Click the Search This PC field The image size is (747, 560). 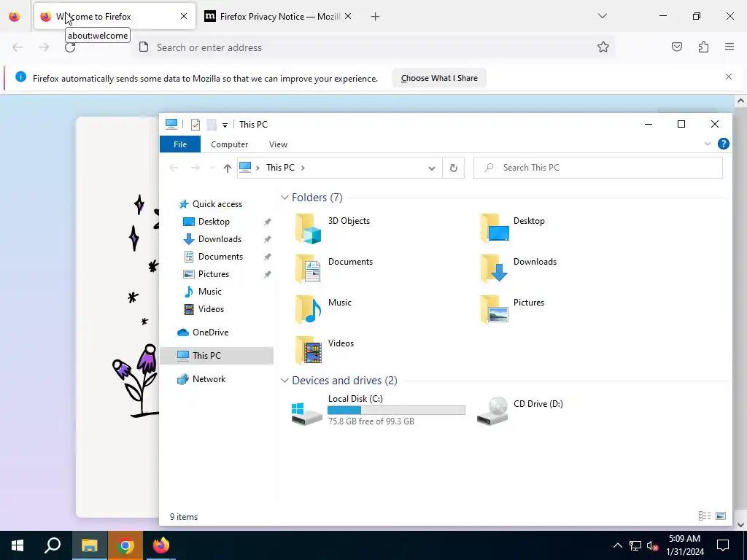click(x=598, y=168)
